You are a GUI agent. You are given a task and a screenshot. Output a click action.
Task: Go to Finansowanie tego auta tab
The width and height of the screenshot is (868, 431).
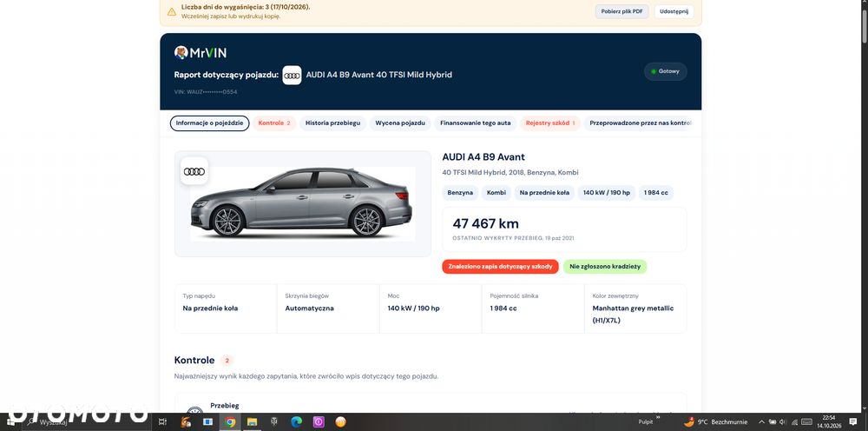point(475,123)
